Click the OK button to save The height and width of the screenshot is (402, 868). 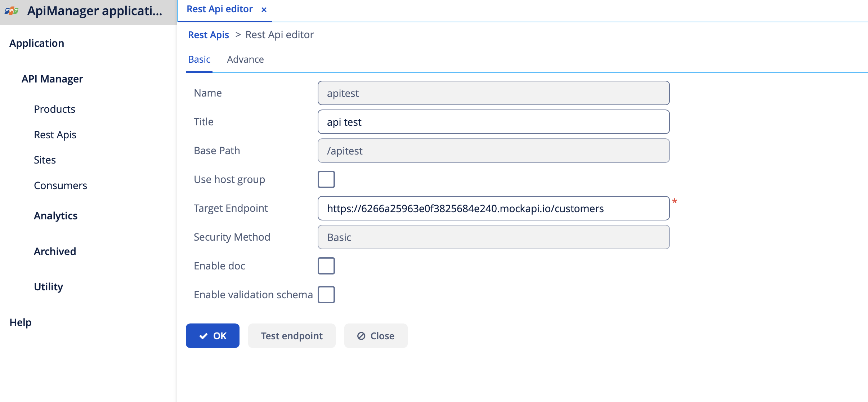212,335
